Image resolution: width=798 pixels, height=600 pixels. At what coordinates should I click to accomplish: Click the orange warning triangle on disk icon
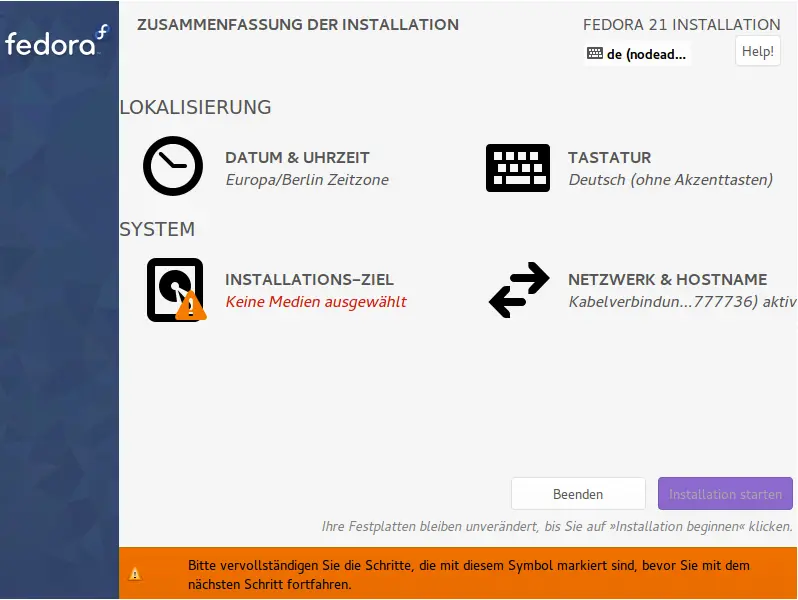tap(190, 307)
